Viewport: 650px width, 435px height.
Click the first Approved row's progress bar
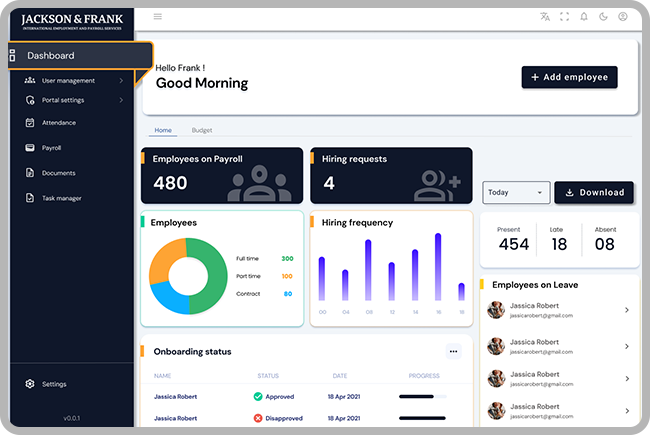[x=422, y=397]
